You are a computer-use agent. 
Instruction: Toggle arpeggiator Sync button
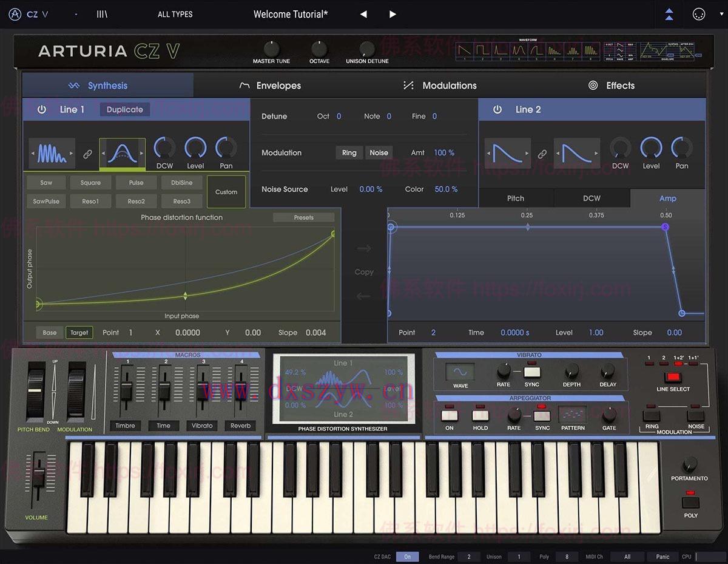(x=542, y=416)
